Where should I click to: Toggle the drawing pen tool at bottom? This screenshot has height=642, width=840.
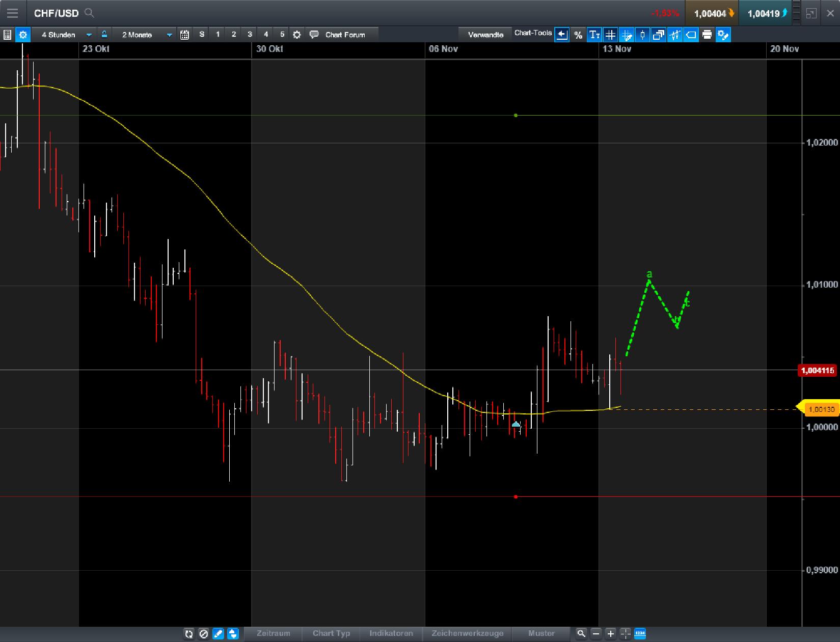click(x=218, y=633)
